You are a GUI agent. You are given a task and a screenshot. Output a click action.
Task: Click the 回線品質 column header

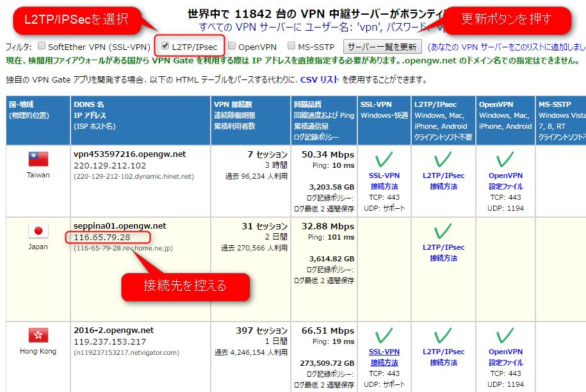pyautogui.click(x=324, y=120)
